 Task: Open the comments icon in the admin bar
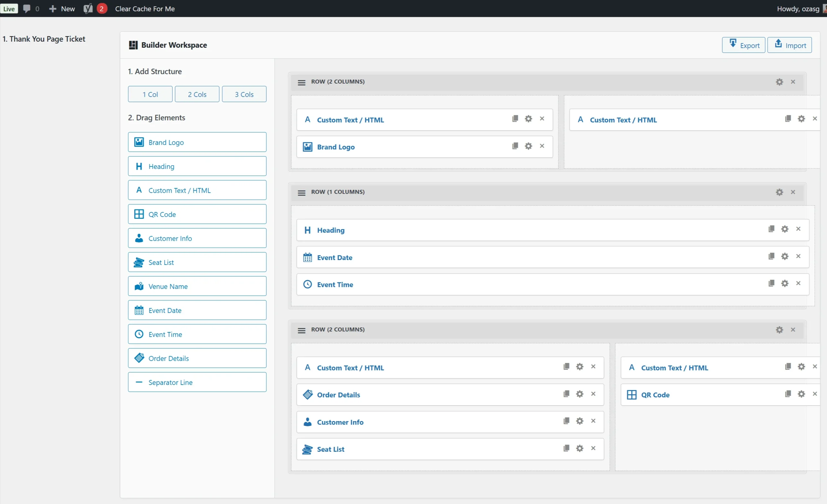pos(26,9)
